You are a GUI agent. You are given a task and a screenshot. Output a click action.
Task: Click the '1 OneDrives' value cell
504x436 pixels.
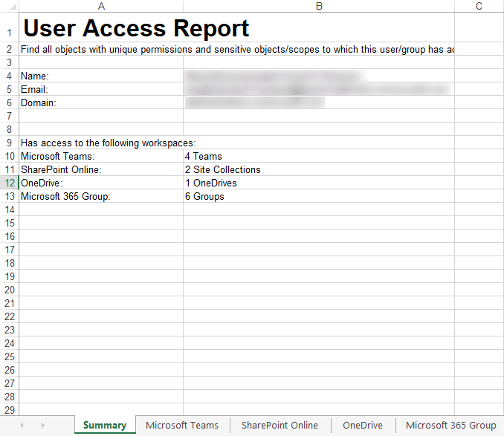coord(319,183)
